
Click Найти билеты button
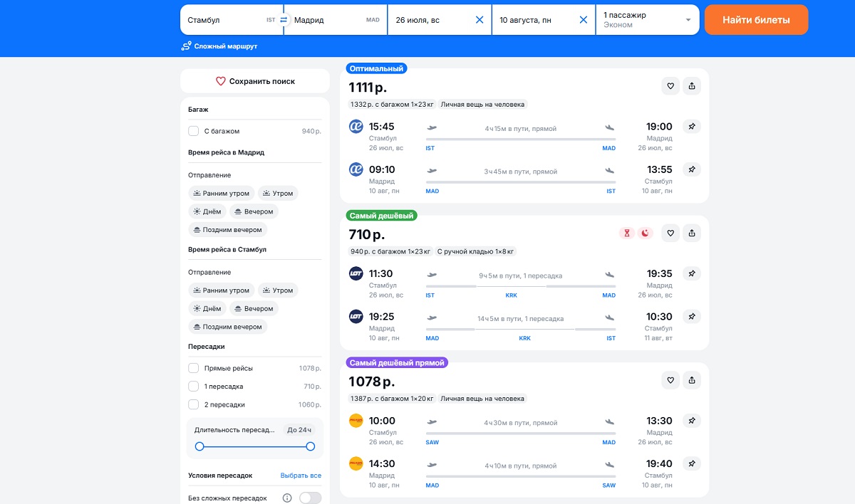(x=757, y=20)
